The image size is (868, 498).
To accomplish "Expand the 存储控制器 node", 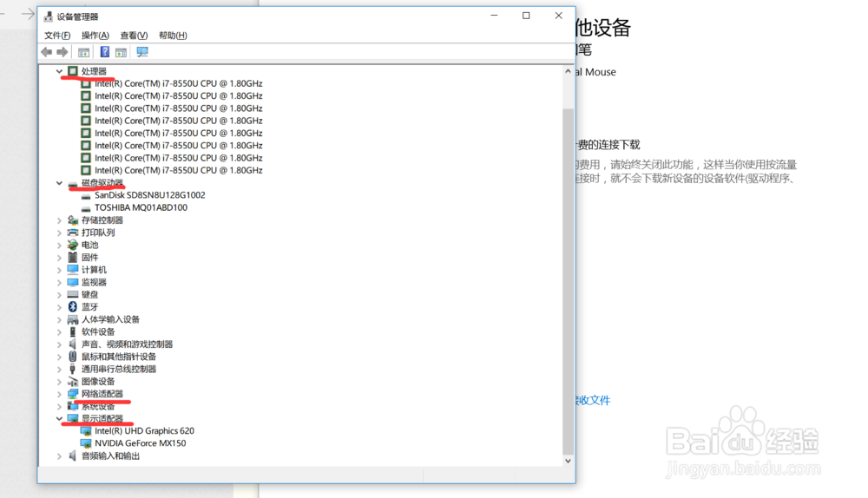I will point(59,220).
